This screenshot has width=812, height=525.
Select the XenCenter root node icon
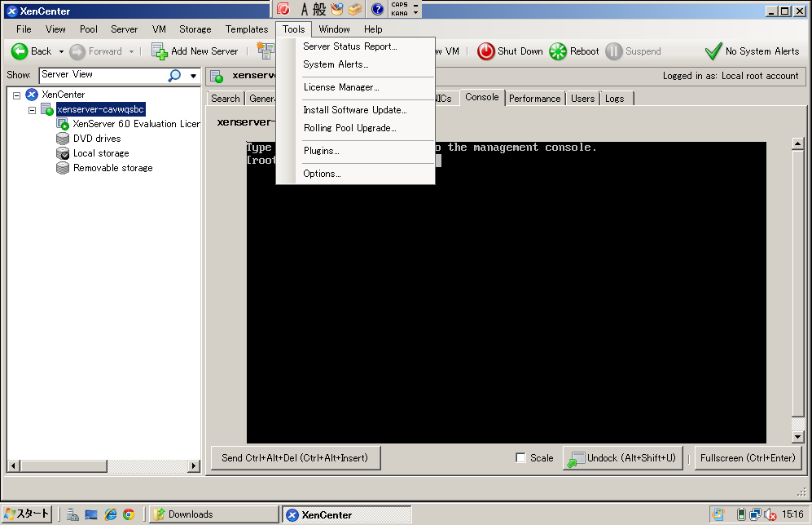point(32,95)
